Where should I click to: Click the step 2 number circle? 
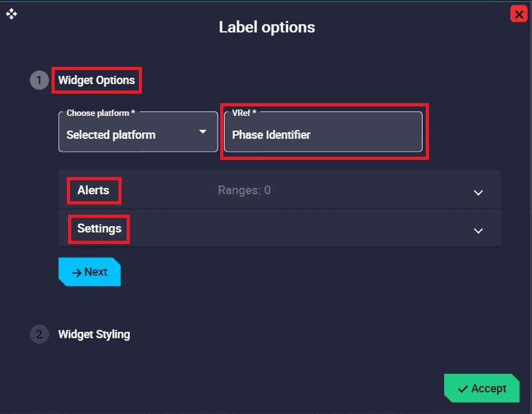tap(39, 334)
